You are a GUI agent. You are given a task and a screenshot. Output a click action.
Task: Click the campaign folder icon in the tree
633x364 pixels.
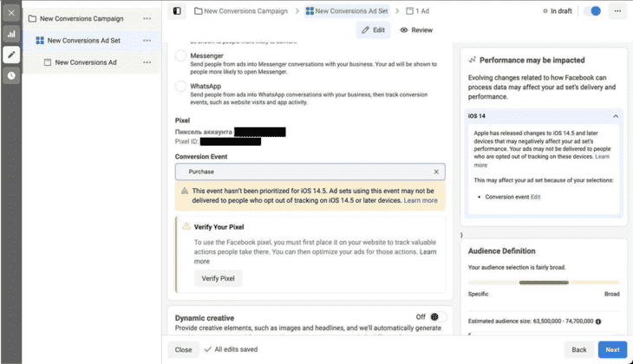click(32, 18)
